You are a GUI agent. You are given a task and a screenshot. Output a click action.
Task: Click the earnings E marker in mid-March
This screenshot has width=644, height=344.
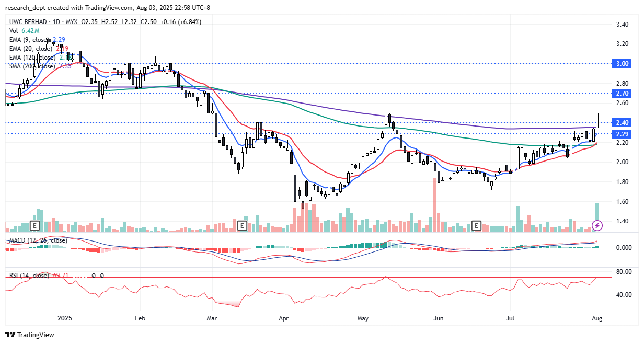242,225
